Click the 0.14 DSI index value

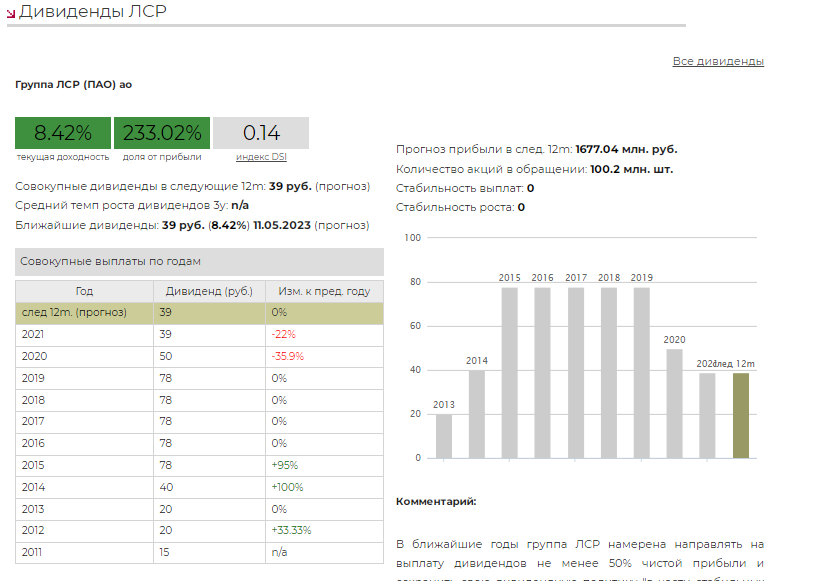click(x=261, y=133)
